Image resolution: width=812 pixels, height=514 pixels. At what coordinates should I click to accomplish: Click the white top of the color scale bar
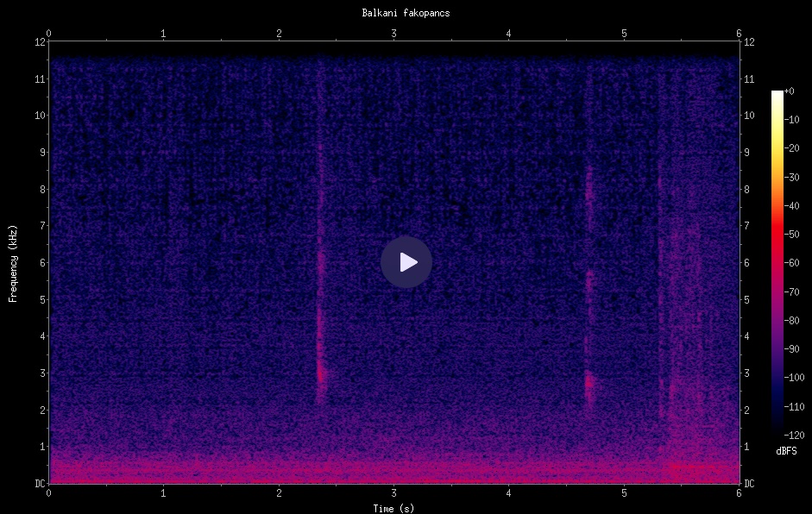[x=777, y=94]
